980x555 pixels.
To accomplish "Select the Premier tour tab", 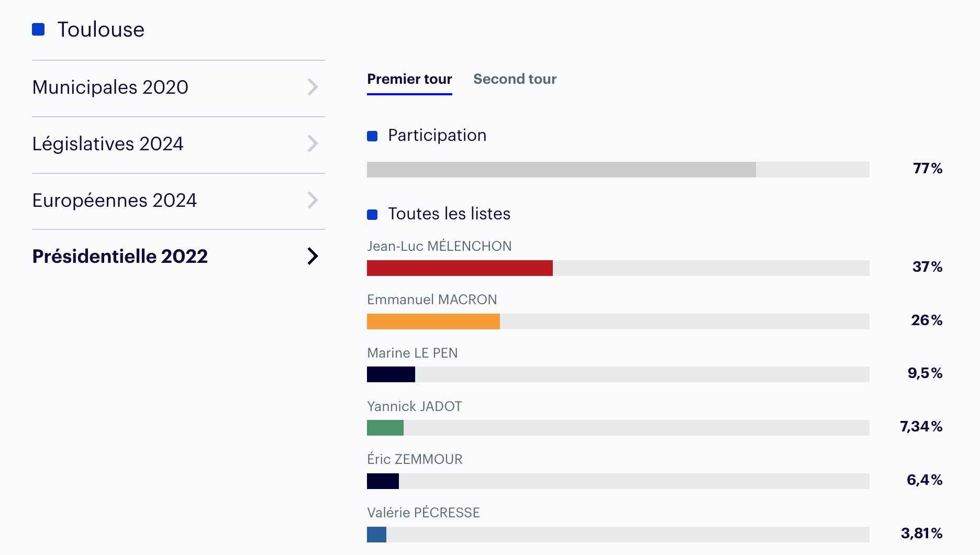I will (409, 79).
